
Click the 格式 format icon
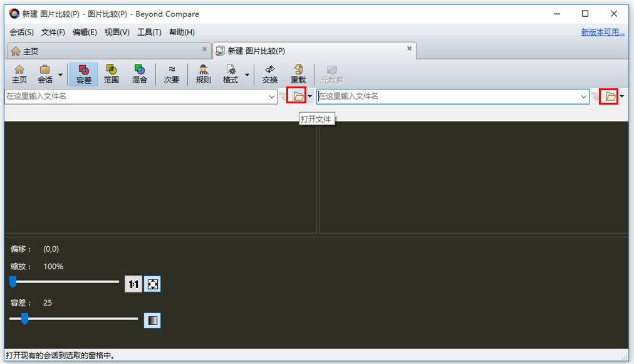(231, 74)
